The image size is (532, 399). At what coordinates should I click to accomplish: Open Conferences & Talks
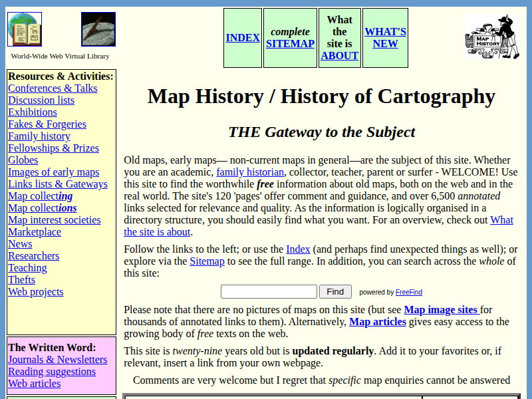point(53,88)
